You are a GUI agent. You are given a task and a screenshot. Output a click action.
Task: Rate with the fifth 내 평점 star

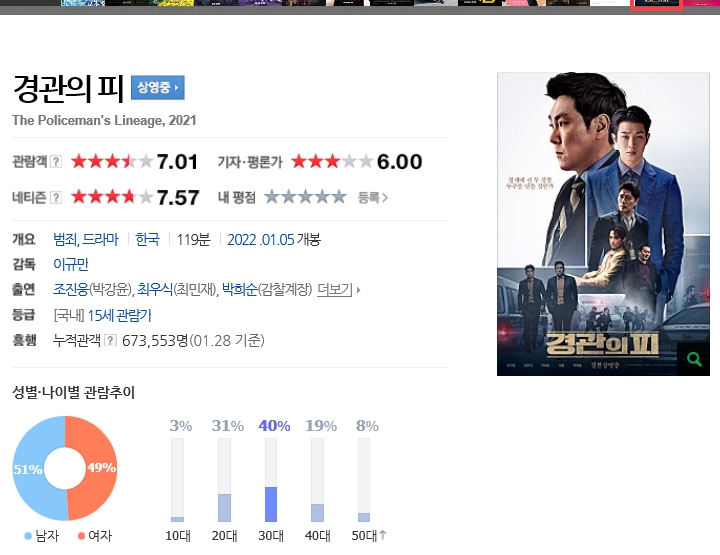coord(339,197)
